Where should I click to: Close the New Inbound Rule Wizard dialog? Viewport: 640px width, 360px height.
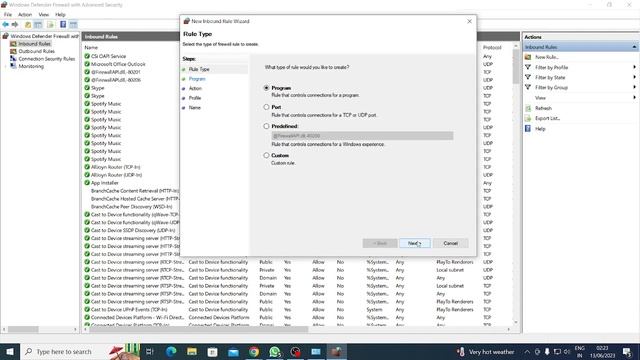469,21
